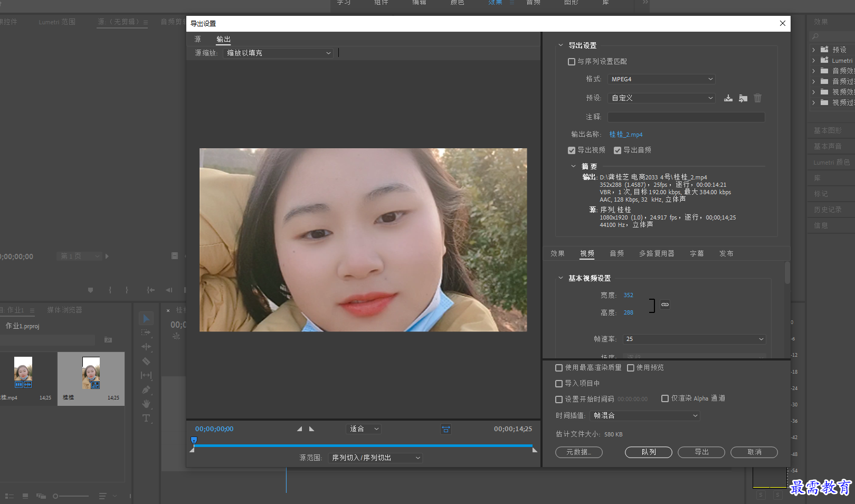This screenshot has height=504, width=855.
Task: Open the Captions tab
Action: [x=697, y=254]
